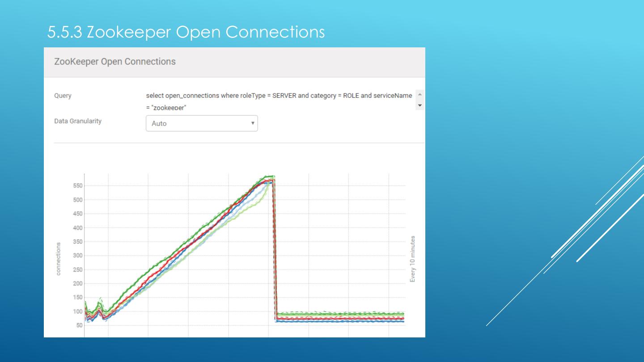Click the 200 y-axis tick label
Image resolution: width=644 pixels, height=362 pixels.
pyautogui.click(x=77, y=283)
